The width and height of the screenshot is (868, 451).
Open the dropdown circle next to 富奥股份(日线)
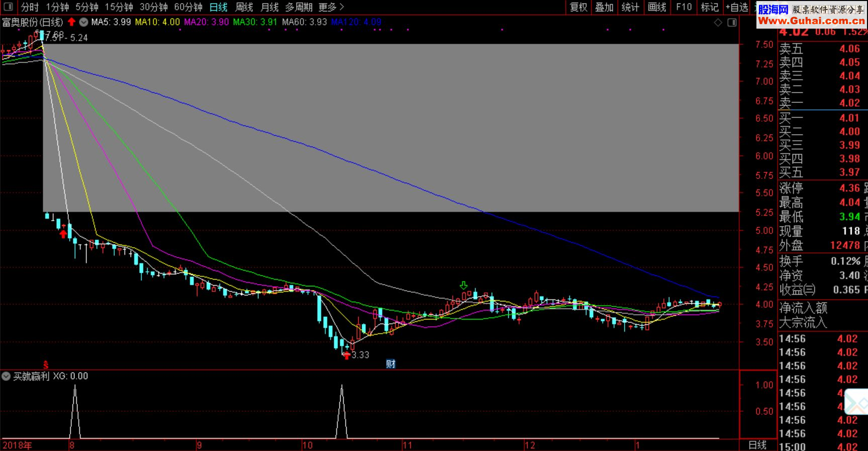point(83,22)
